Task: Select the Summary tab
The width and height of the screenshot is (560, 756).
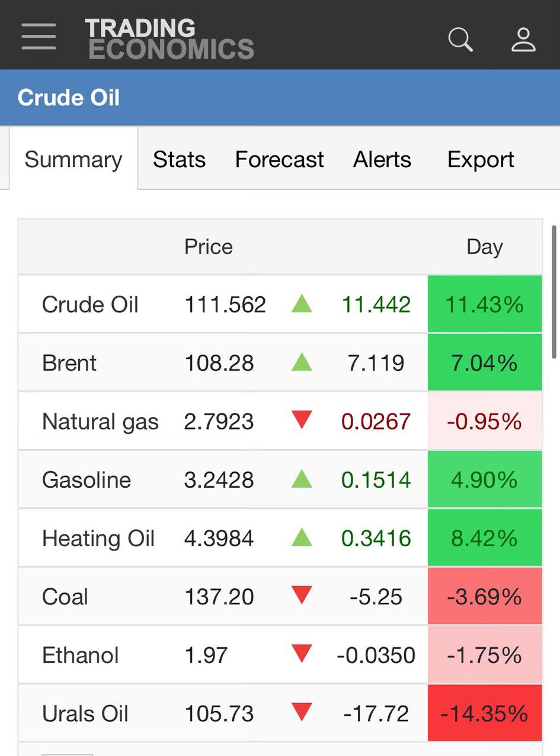Action: 73,159
